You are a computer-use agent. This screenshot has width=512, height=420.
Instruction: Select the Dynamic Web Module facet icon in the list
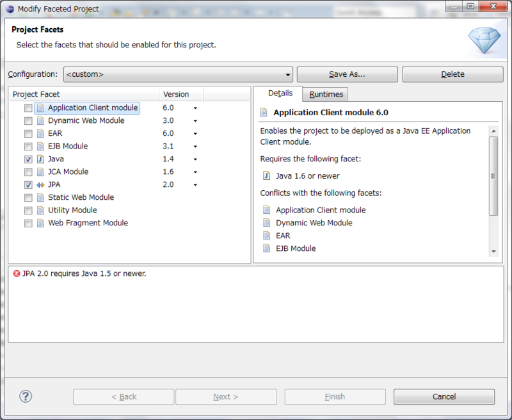click(x=40, y=120)
